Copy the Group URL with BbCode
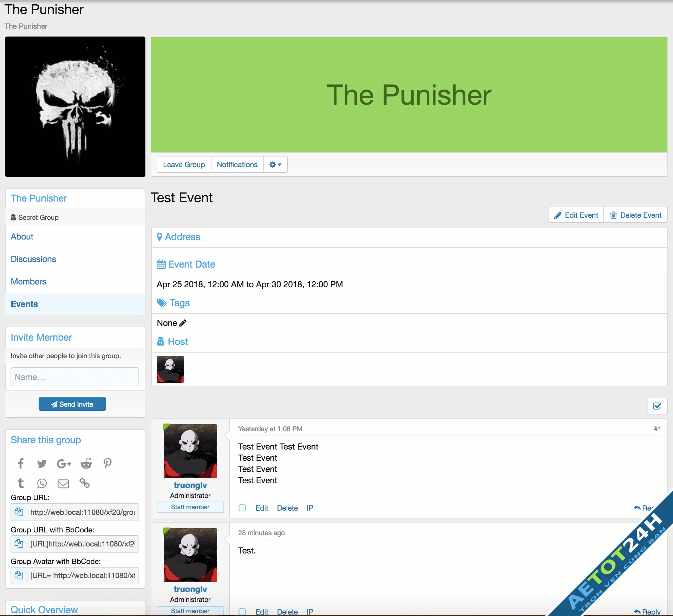Viewport: 673px width, 616px height. pyautogui.click(x=19, y=544)
